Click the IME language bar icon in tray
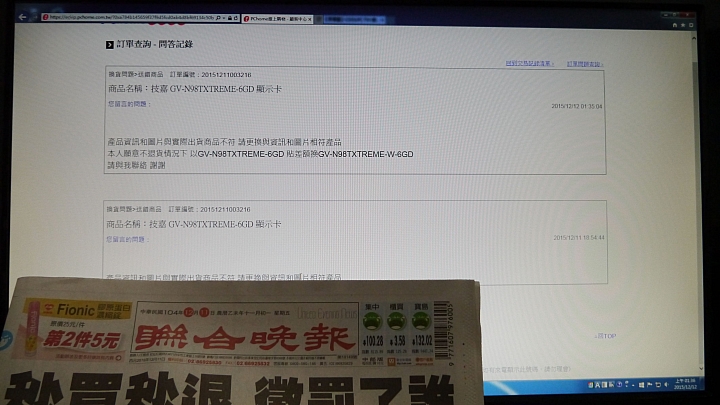 591,385
